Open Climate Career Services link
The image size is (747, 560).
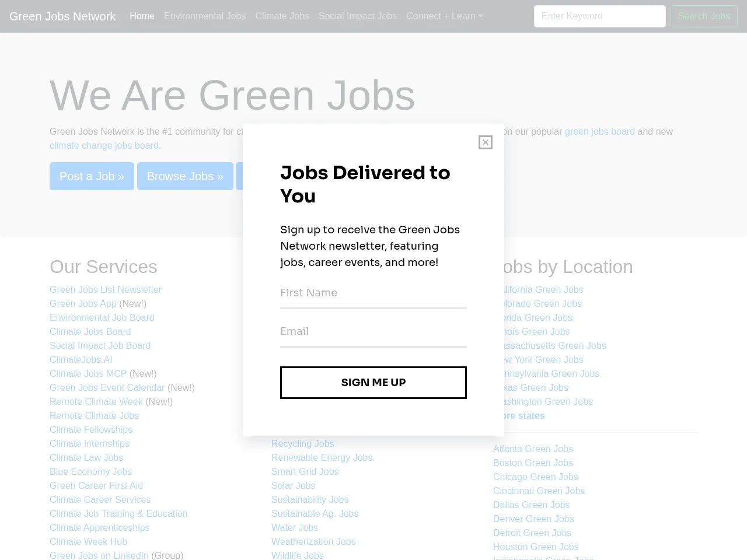100,499
